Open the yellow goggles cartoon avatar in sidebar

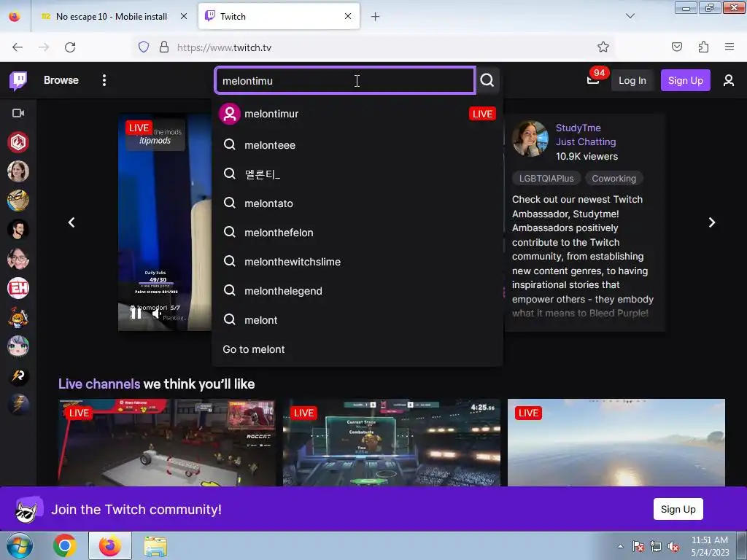18,201
